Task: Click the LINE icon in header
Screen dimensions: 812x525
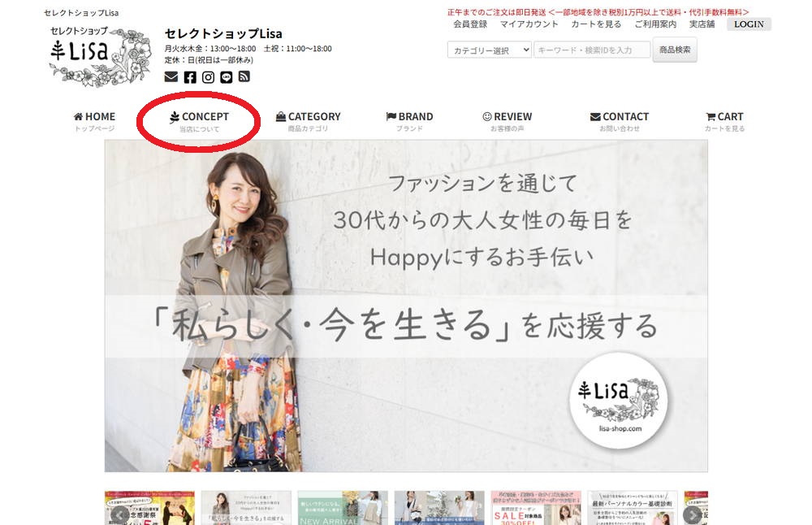Action: click(x=226, y=77)
